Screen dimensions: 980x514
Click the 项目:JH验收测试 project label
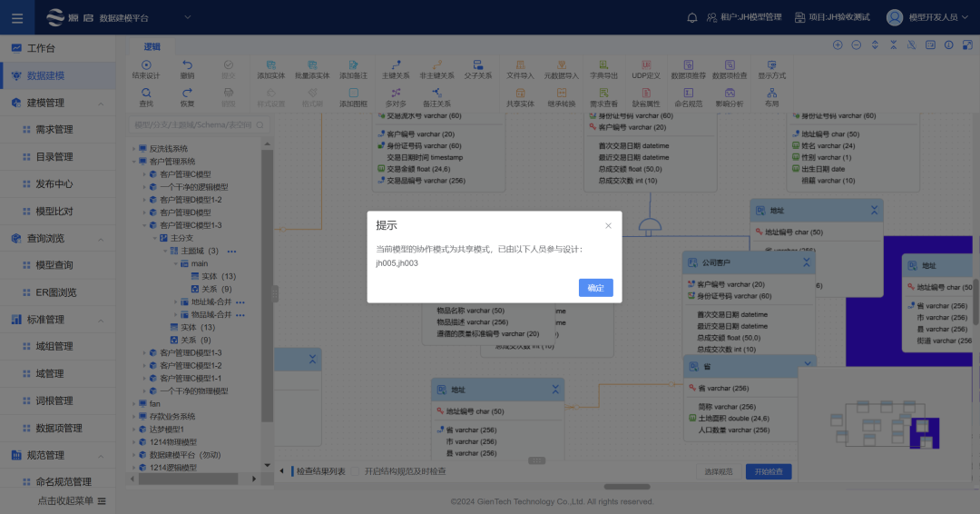click(x=832, y=17)
